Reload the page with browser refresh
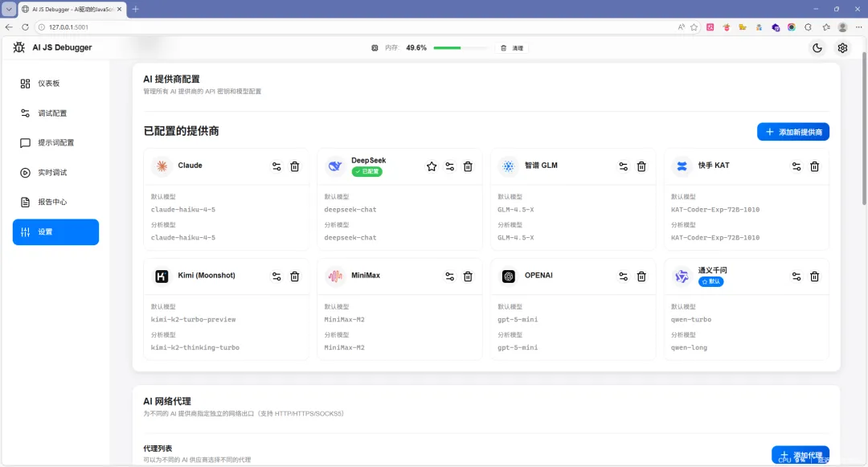The height and width of the screenshot is (467, 868). 25,27
